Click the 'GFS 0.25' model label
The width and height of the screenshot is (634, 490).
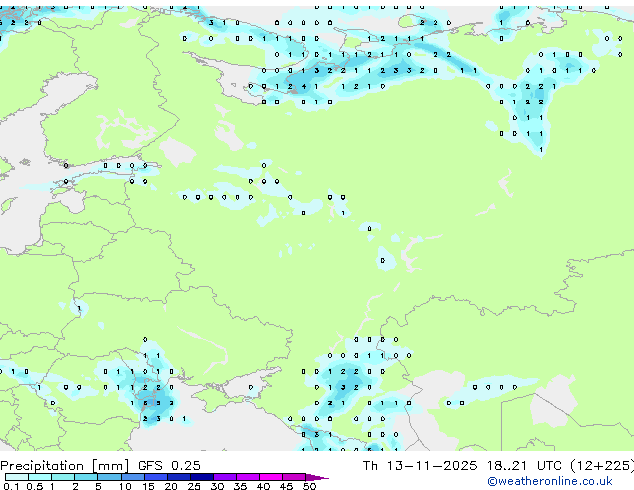pos(169,465)
